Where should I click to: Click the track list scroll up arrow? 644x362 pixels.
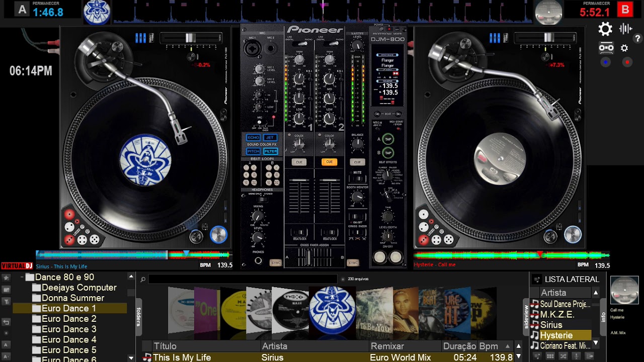point(518,346)
